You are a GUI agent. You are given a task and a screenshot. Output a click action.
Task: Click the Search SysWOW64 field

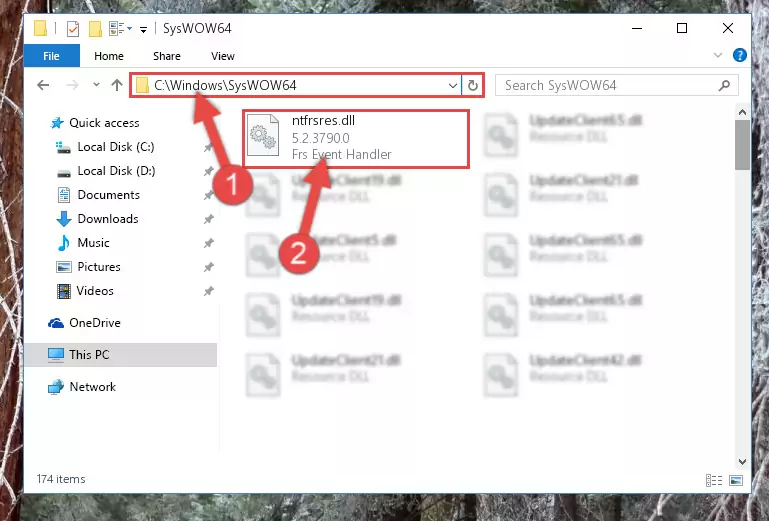coord(616,85)
